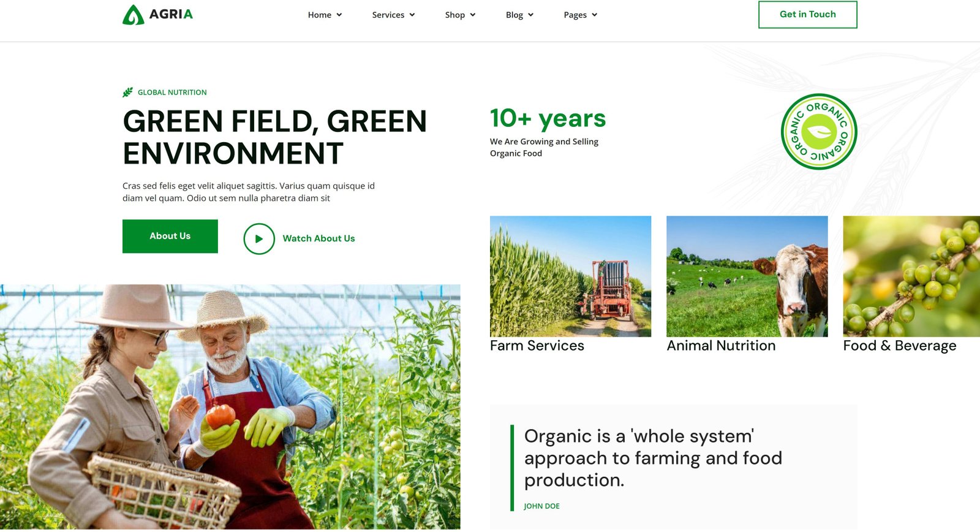980x532 pixels.
Task: Expand the Home dropdown chevron
Action: (339, 15)
